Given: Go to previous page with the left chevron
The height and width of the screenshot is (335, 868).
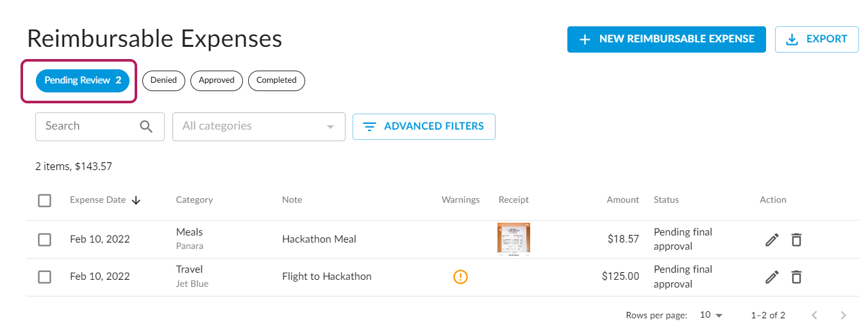Looking at the screenshot, I should click(814, 315).
